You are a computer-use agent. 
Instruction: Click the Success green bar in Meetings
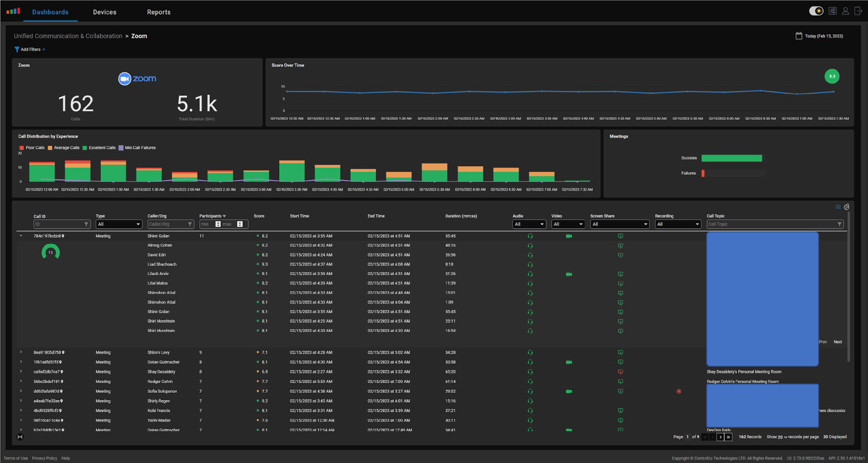coord(732,158)
